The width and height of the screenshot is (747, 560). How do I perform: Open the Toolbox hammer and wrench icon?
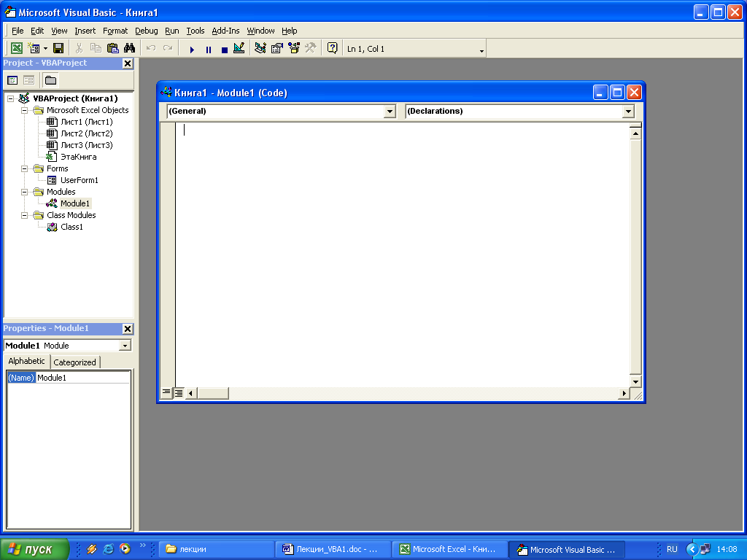pyautogui.click(x=311, y=48)
